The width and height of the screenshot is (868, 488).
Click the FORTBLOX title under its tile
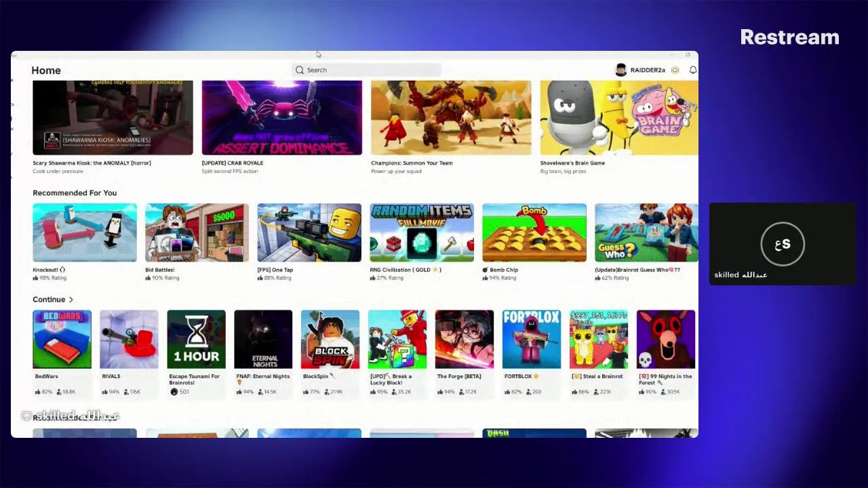(518, 376)
